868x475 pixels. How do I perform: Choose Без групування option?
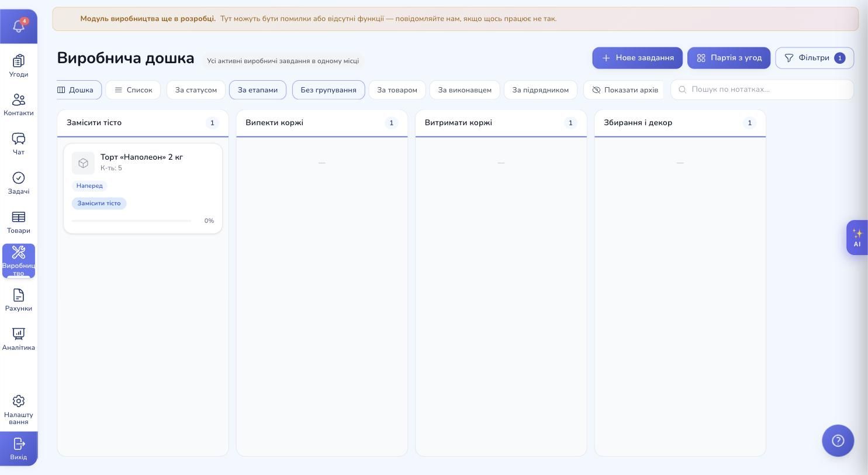(328, 90)
